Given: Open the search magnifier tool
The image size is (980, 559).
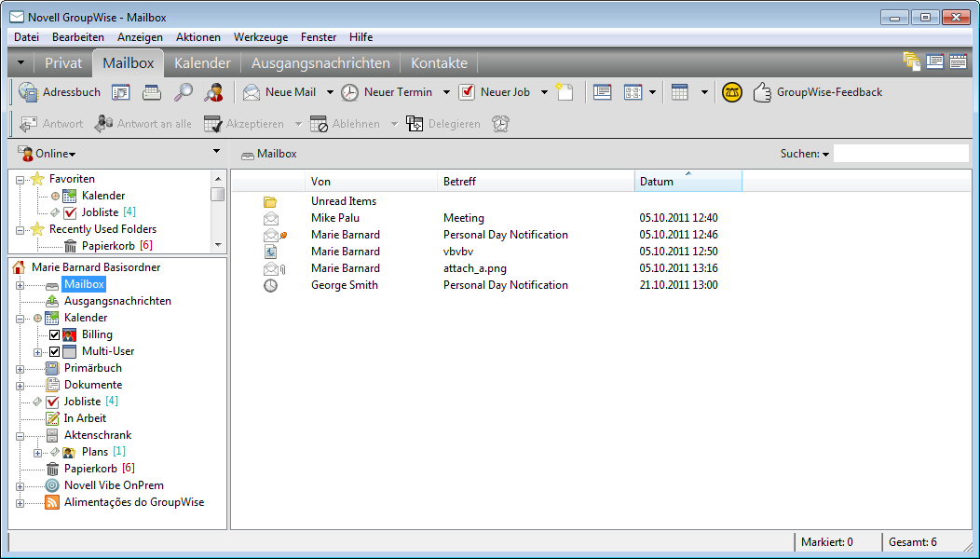Looking at the screenshot, I should [x=184, y=92].
